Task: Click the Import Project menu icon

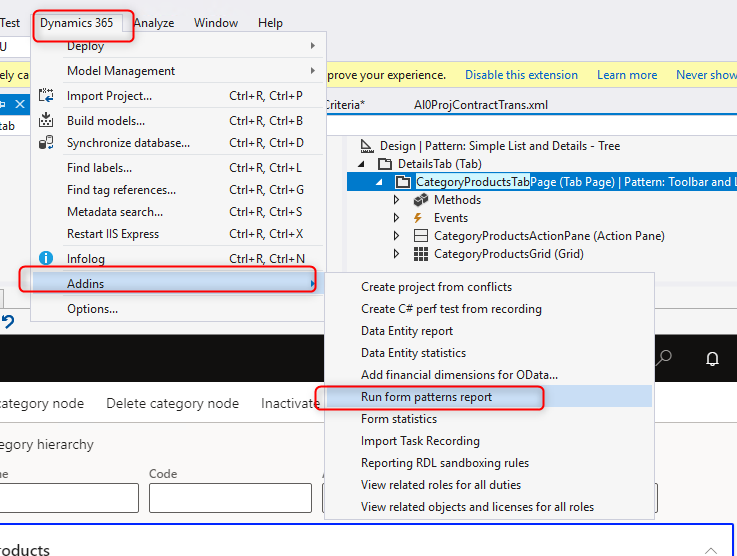Action: click(46, 96)
